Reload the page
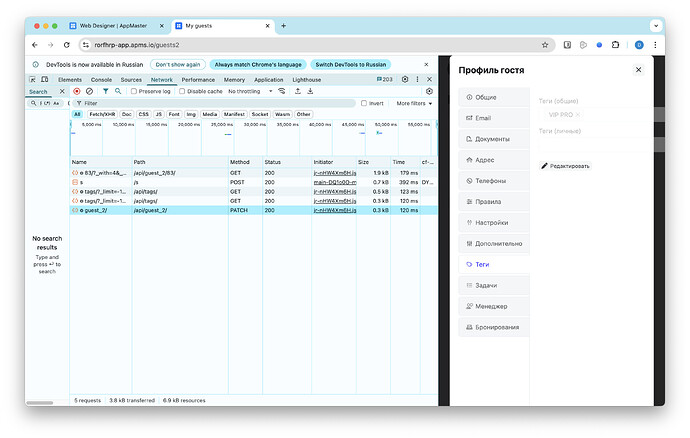This screenshot has height=438, width=690. pos(66,45)
